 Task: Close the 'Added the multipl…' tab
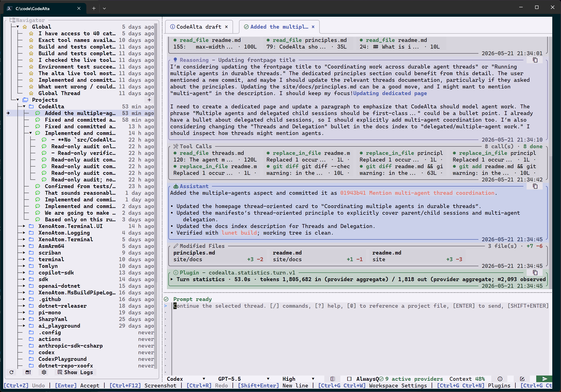coord(313,27)
